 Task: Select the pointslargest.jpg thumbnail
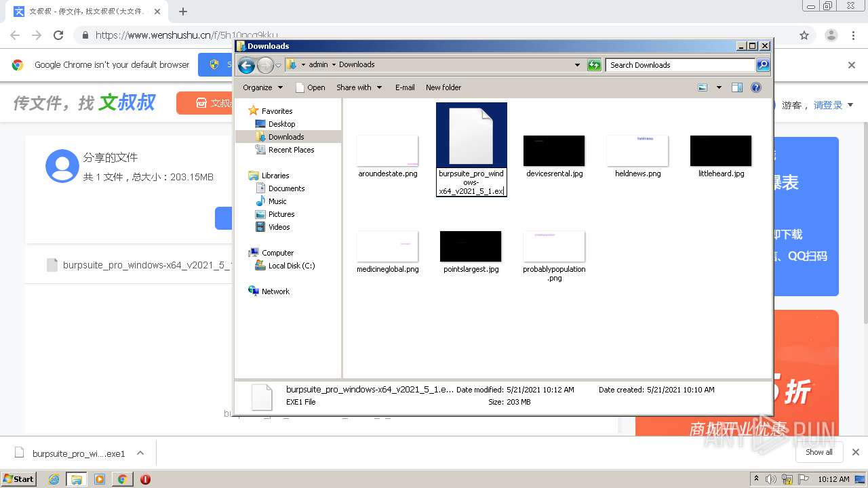(471, 246)
